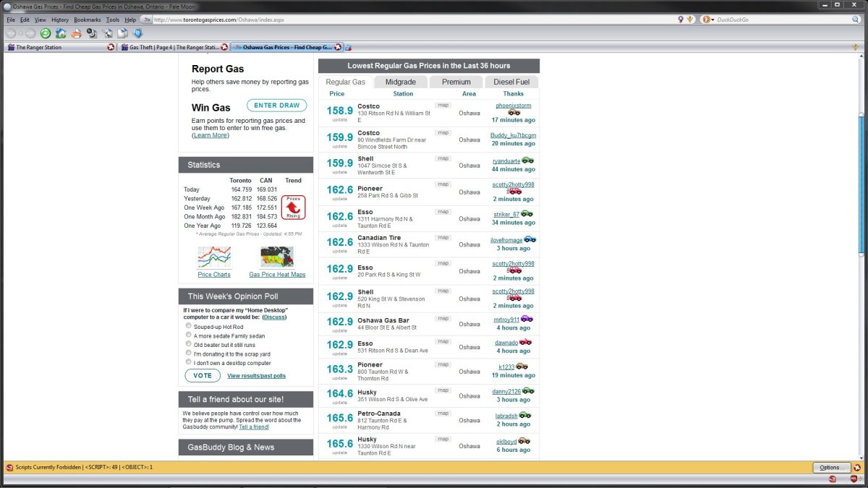Click the NoScript icon in status bar
Image resolution: width=868 pixels, height=488 pixels.
point(833,479)
